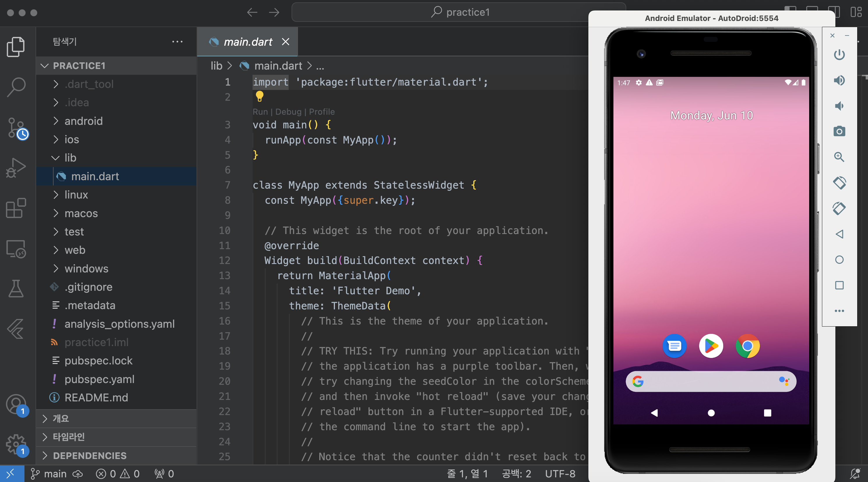This screenshot has width=868, height=482.
Task: Take emulator screenshot with camera icon
Action: pyautogui.click(x=839, y=131)
